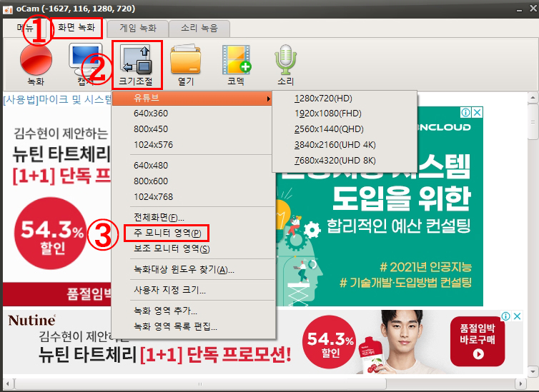
Task: Click the 54.3% 할인 badge in bottom banner
Action: pyautogui.click(x=330, y=342)
